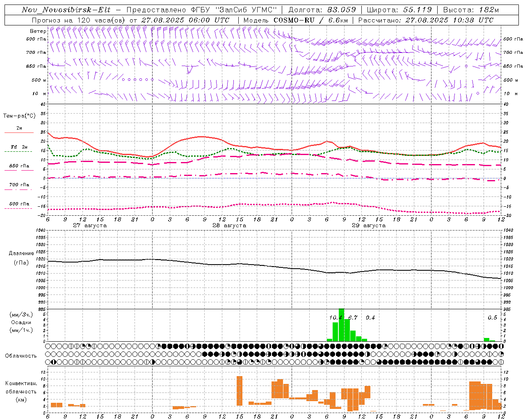
Task: Click the 29 августа date label
Action: pos(369,226)
